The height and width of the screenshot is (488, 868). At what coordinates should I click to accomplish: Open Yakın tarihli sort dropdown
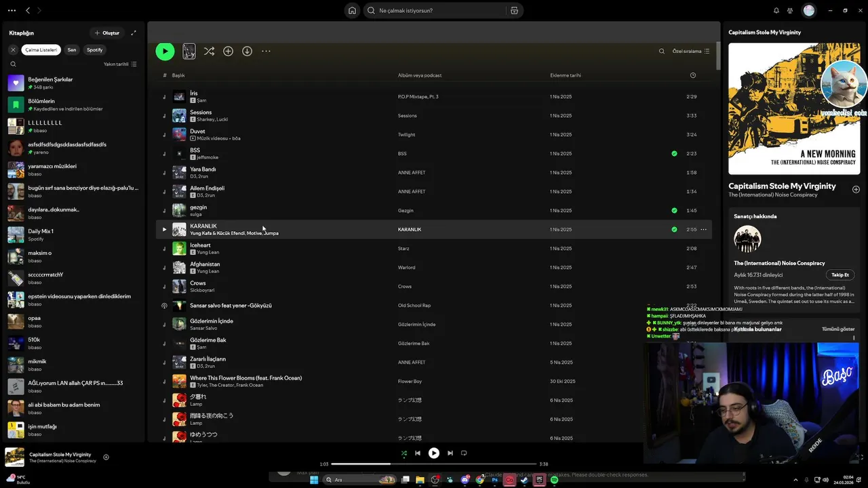click(120, 64)
